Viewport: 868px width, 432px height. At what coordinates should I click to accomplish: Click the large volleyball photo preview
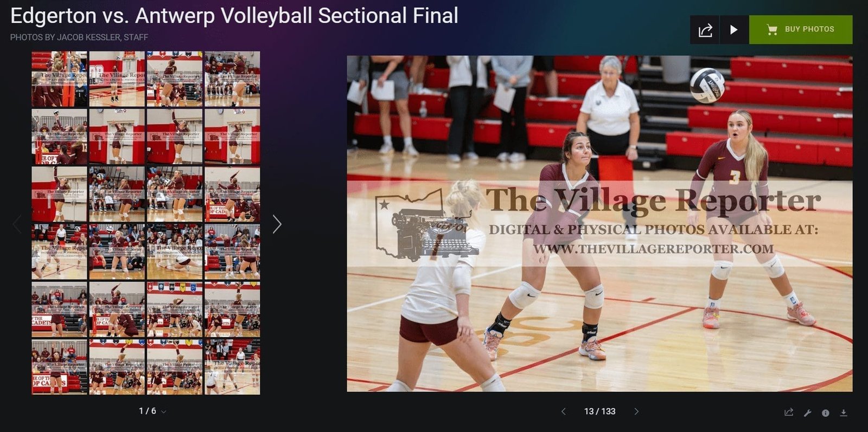click(x=599, y=223)
